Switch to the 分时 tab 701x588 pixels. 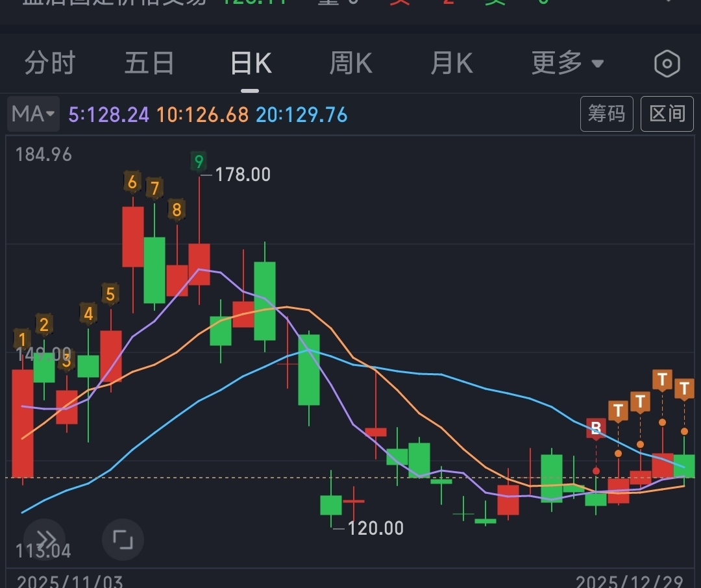50,64
